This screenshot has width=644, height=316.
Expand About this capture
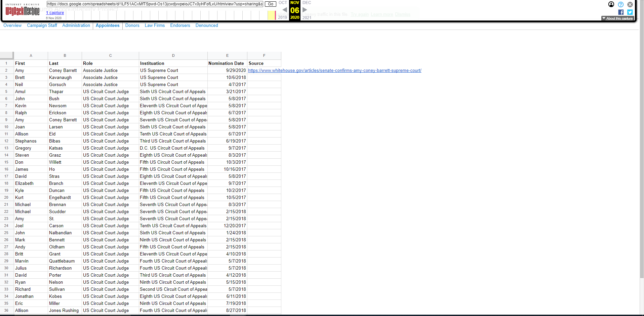click(617, 18)
